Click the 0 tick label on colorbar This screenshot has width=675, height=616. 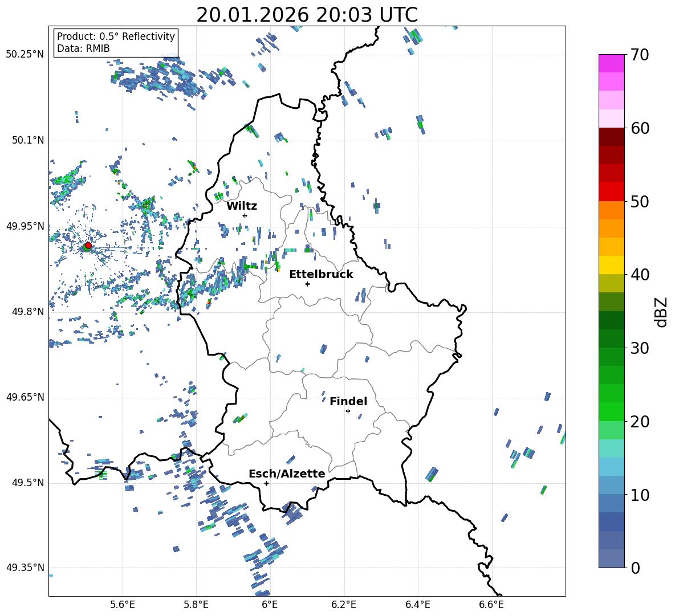[x=635, y=568]
